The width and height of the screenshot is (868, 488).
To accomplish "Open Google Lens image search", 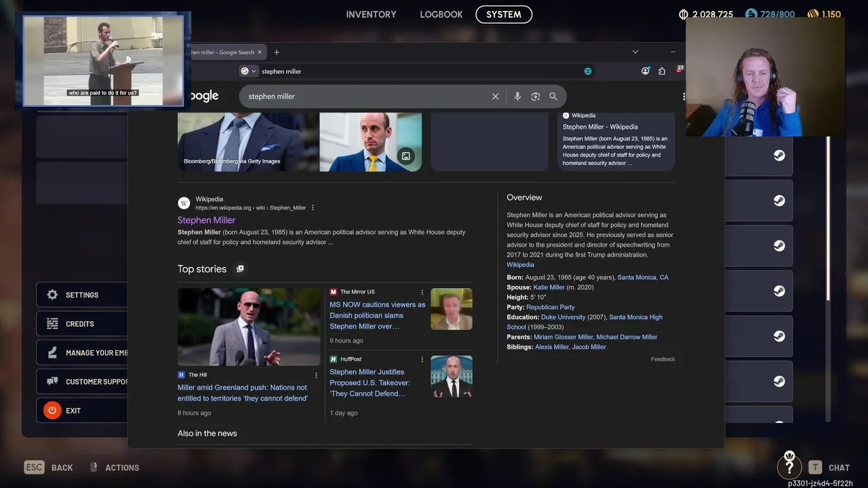I will (x=536, y=96).
